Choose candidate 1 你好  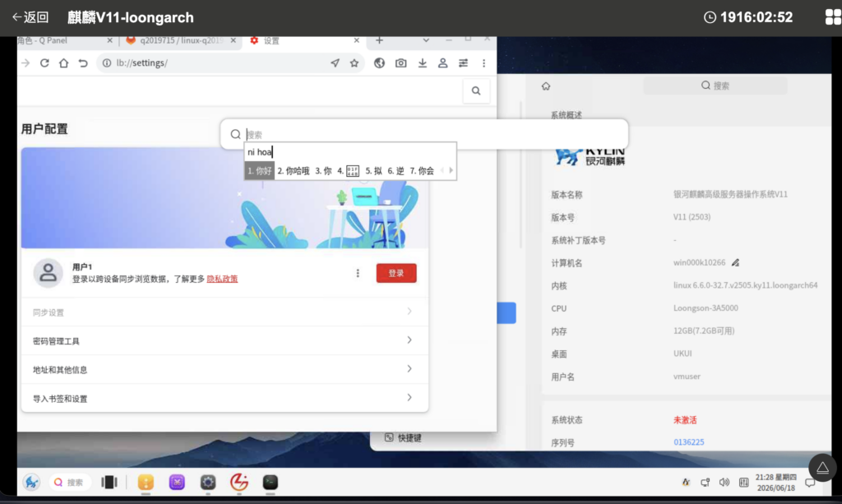(259, 171)
